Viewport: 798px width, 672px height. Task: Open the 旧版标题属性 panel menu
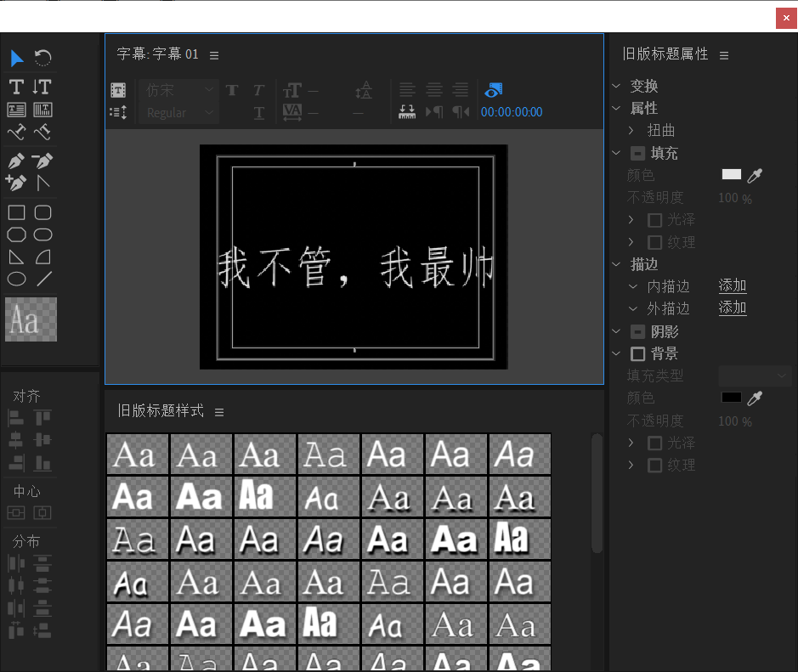click(724, 55)
